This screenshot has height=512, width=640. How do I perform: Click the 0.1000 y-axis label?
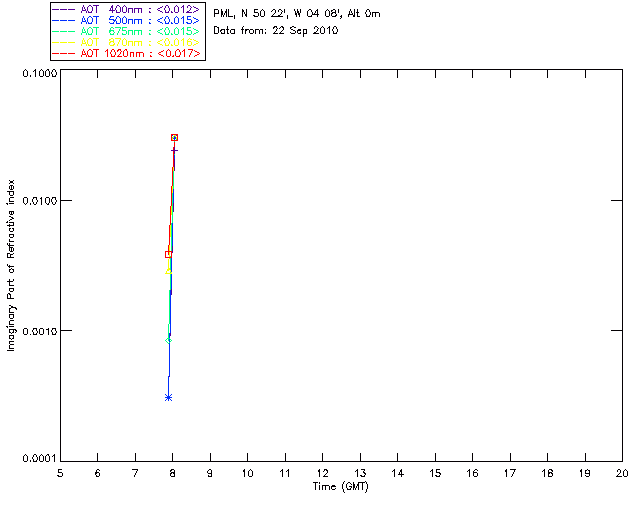(39, 73)
